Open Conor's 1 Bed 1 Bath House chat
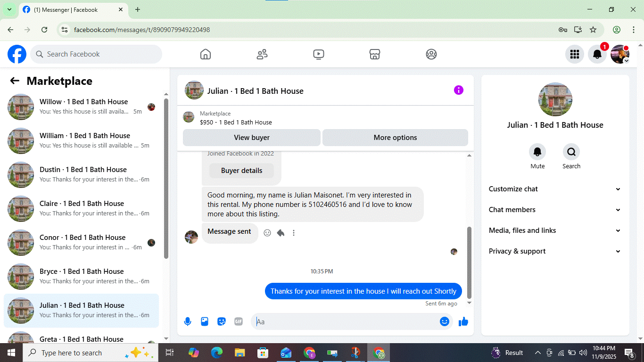This screenshot has width=644, height=362. (x=82, y=242)
